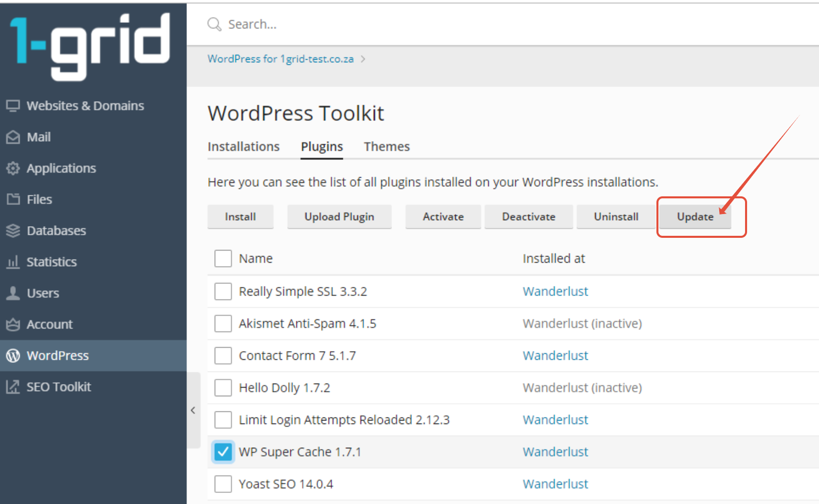Select the Plugins tab
Viewport: 819px width, 504px height.
(x=322, y=147)
